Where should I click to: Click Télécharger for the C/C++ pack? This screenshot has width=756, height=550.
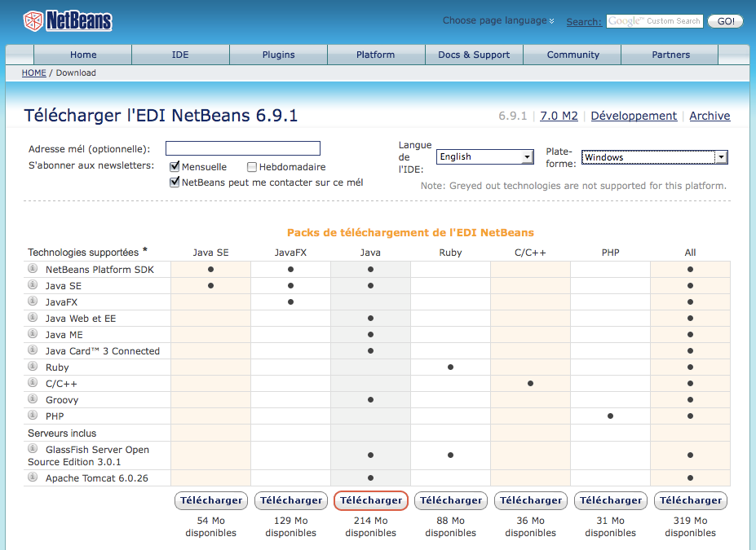click(531, 500)
